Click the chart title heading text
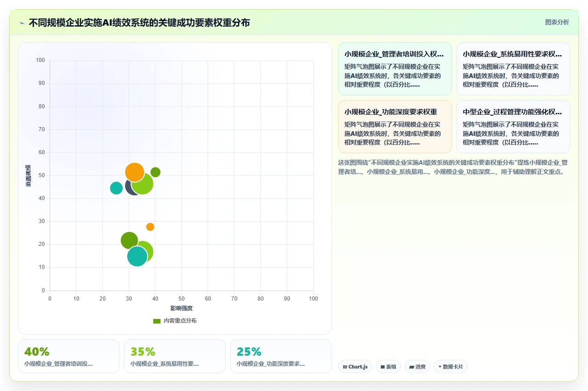The image size is (588, 391). (139, 22)
